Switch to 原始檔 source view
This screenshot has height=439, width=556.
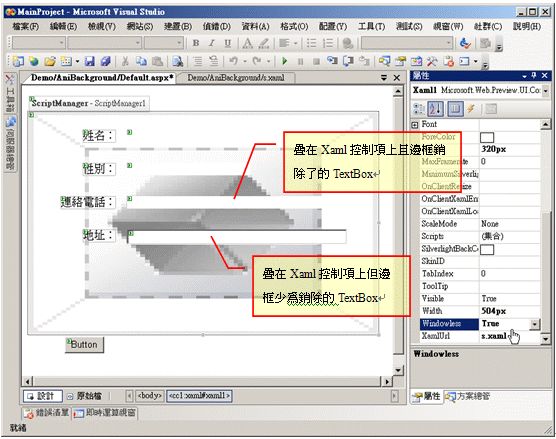tap(84, 396)
